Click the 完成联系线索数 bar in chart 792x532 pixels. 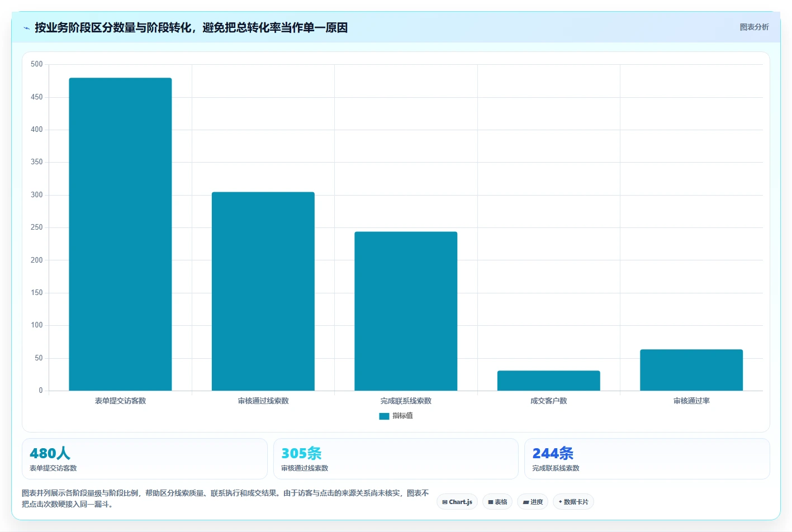pyautogui.click(x=406, y=311)
